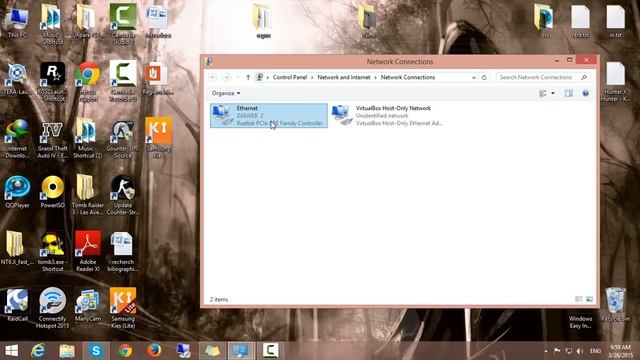640x360 pixels.
Task: Select the PowerISO desktop icon
Action: point(53,192)
